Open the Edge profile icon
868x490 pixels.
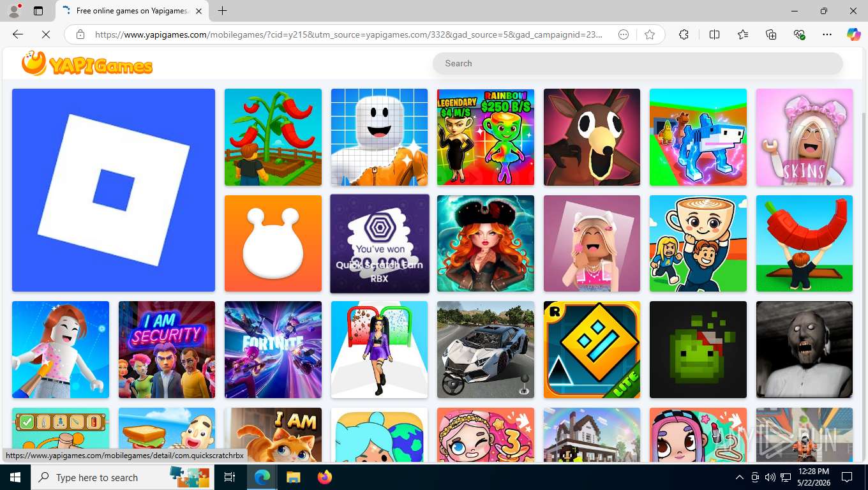[14, 11]
